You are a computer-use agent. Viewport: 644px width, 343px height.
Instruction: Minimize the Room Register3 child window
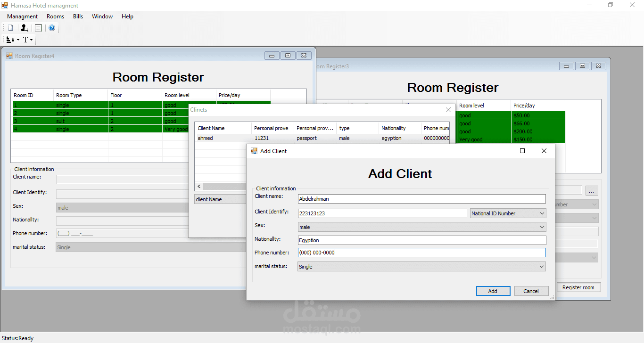(x=567, y=66)
